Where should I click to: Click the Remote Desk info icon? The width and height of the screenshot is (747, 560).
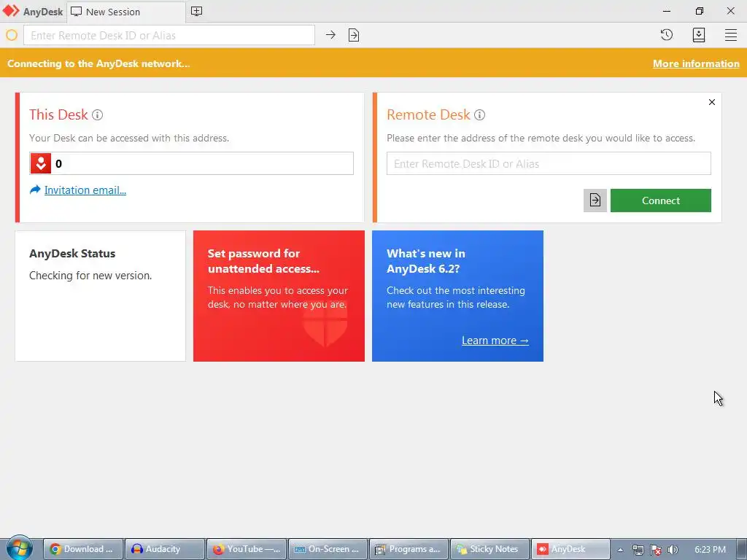pos(480,114)
